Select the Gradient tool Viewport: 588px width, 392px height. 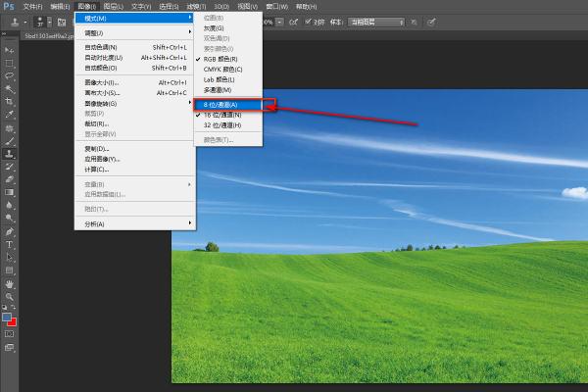[x=9, y=192]
